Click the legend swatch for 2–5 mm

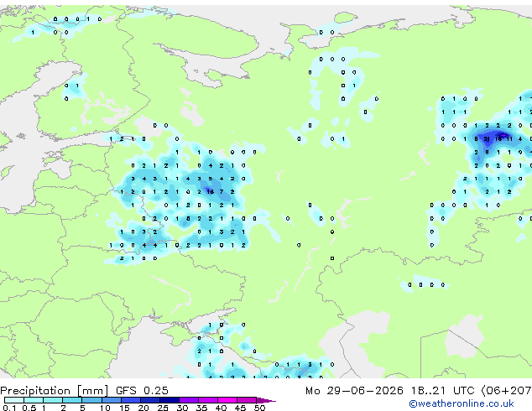(x=72, y=400)
